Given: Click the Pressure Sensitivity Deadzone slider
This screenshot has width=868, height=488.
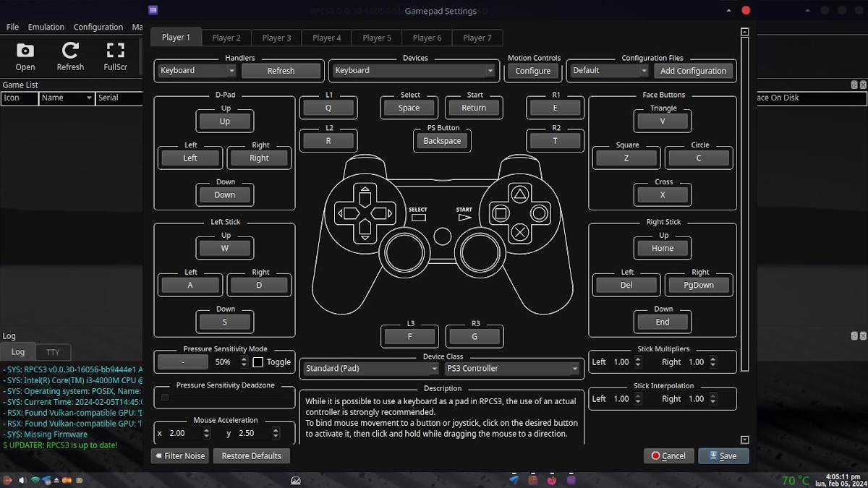Looking at the screenshot, I should point(224,398).
